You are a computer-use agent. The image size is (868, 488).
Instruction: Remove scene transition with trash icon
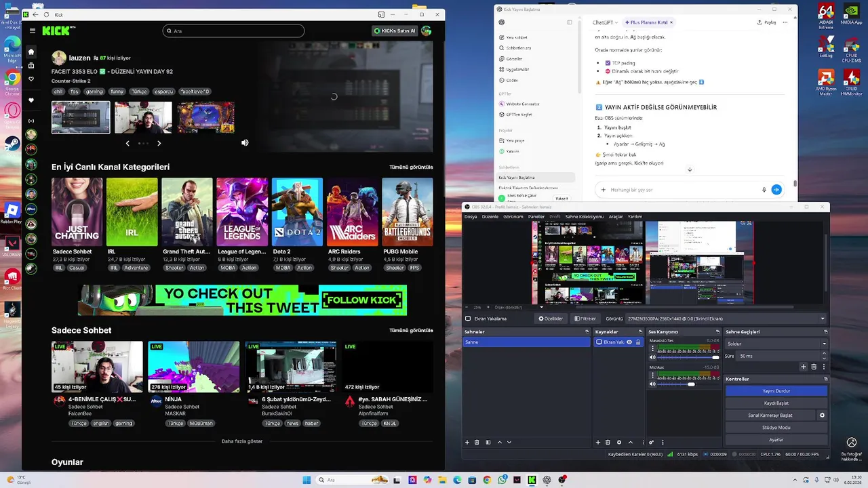click(x=814, y=367)
